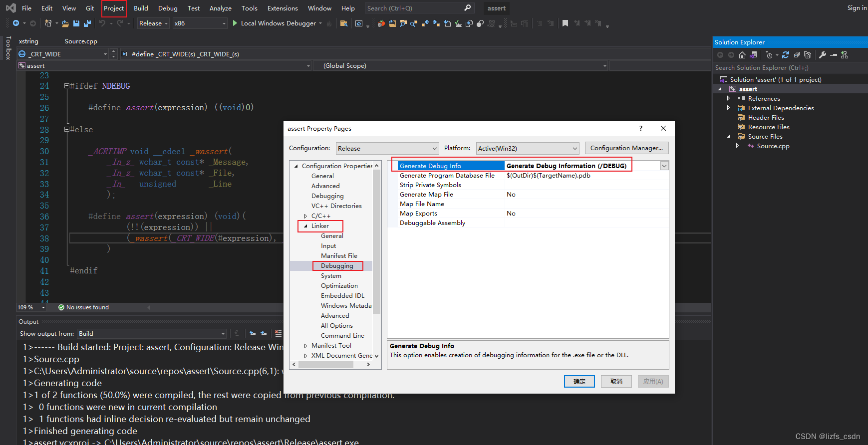Save the current file with the disk icon
Image resolution: width=868 pixels, height=445 pixels.
pyautogui.click(x=76, y=23)
